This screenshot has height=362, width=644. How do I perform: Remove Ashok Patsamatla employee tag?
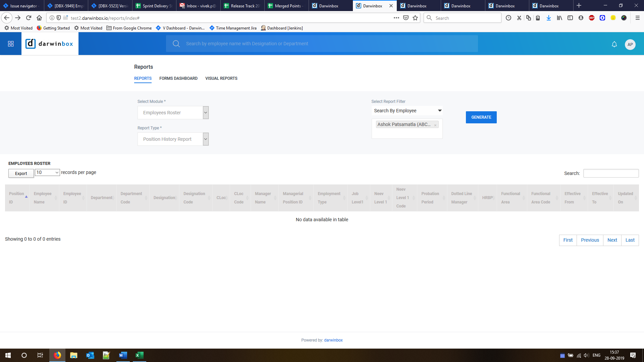[x=435, y=125]
